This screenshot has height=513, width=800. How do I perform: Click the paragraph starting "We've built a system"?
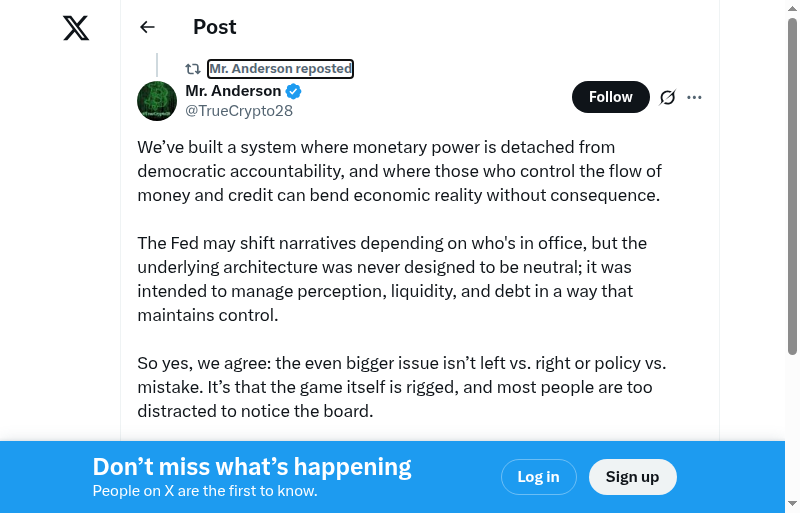pyautogui.click(x=400, y=171)
